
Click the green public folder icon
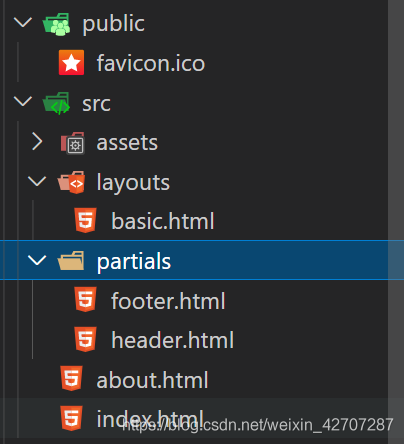click(x=56, y=24)
